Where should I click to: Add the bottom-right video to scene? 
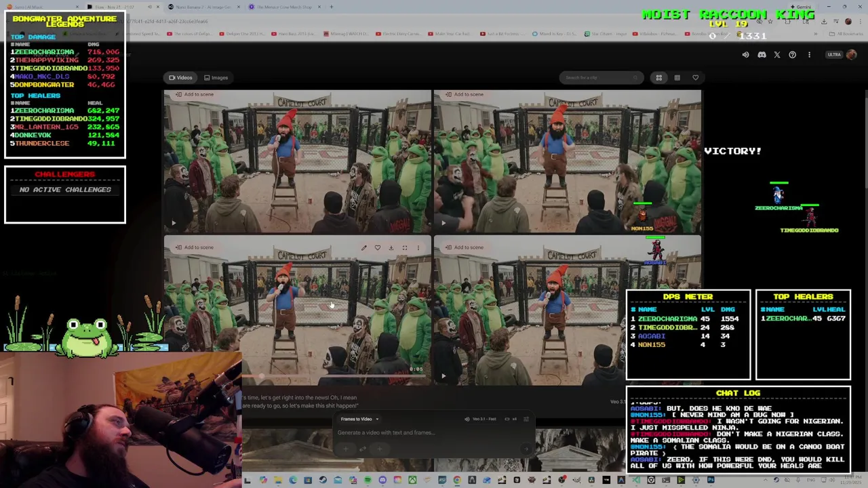pyautogui.click(x=464, y=247)
